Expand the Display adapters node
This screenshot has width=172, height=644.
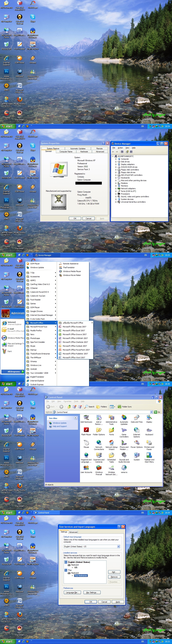116,165
